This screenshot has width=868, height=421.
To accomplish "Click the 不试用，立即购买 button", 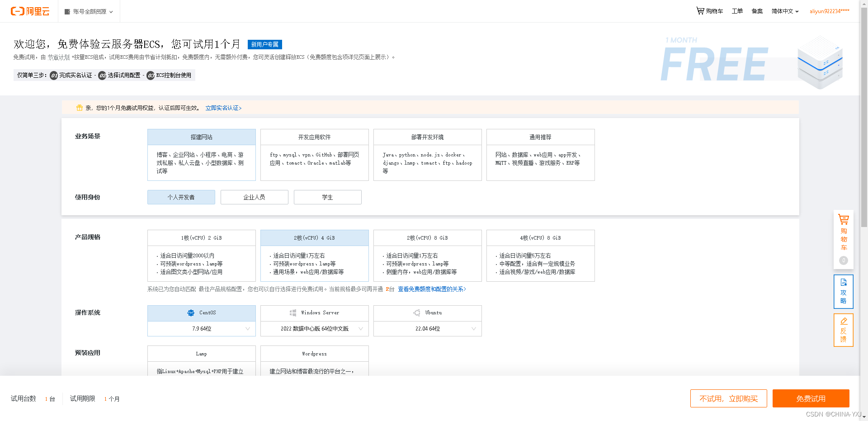I will (729, 398).
